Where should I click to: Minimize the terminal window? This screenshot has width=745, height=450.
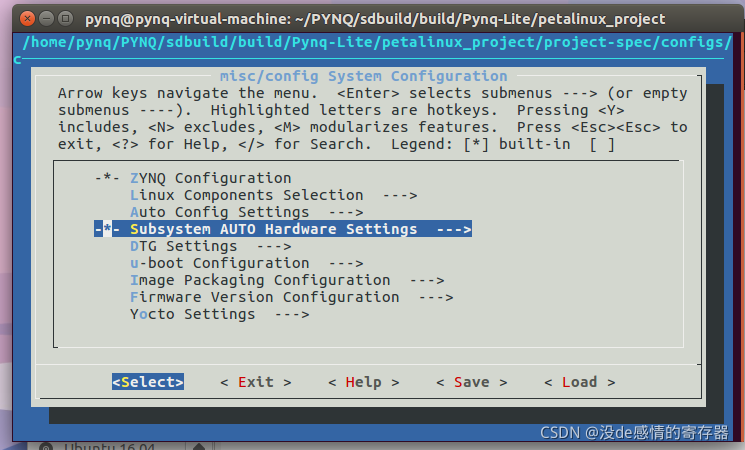tap(47, 19)
